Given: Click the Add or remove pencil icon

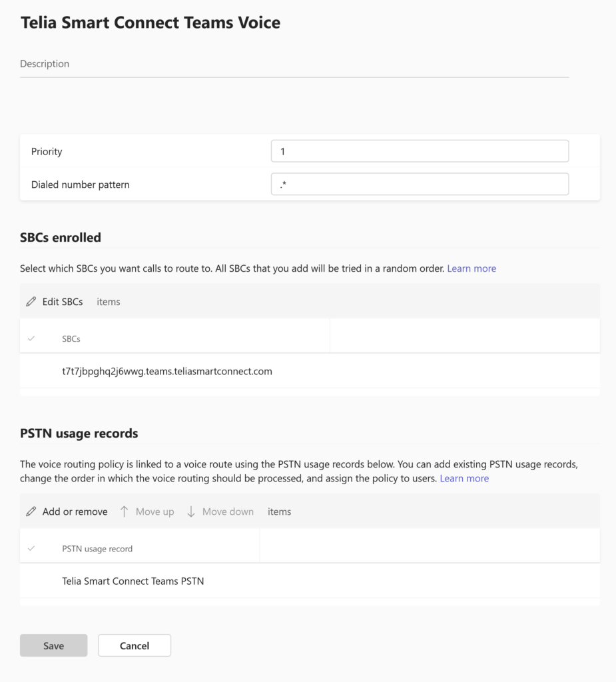Looking at the screenshot, I should coord(31,511).
